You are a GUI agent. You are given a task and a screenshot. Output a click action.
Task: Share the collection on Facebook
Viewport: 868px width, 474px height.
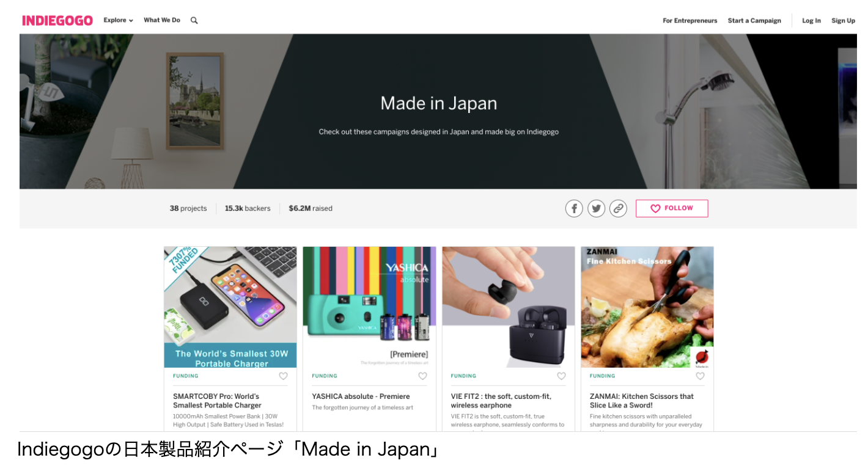pos(573,208)
